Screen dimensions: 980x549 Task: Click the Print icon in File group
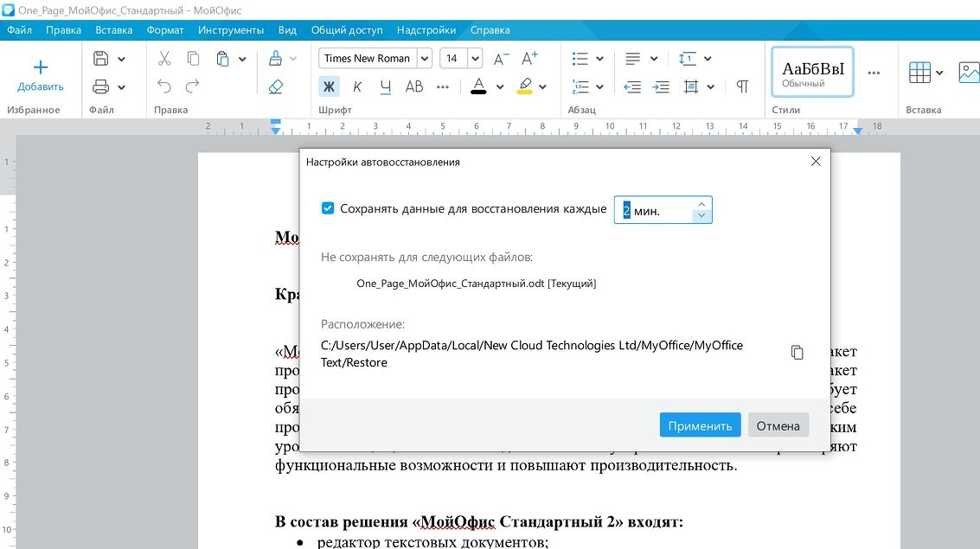[100, 86]
